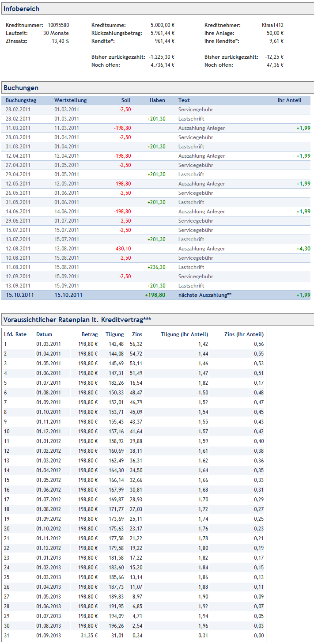The width and height of the screenshot is (314, 644).
Task: Select the Haben amount +236,30
Action: click(x=156, y=267)
